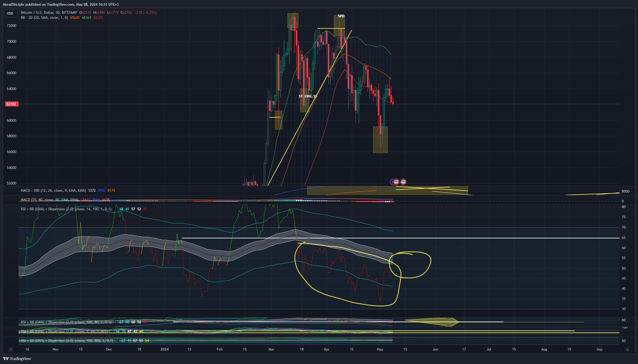Select the RSI legend with close, 100, 800

click(x=67, y=341)
